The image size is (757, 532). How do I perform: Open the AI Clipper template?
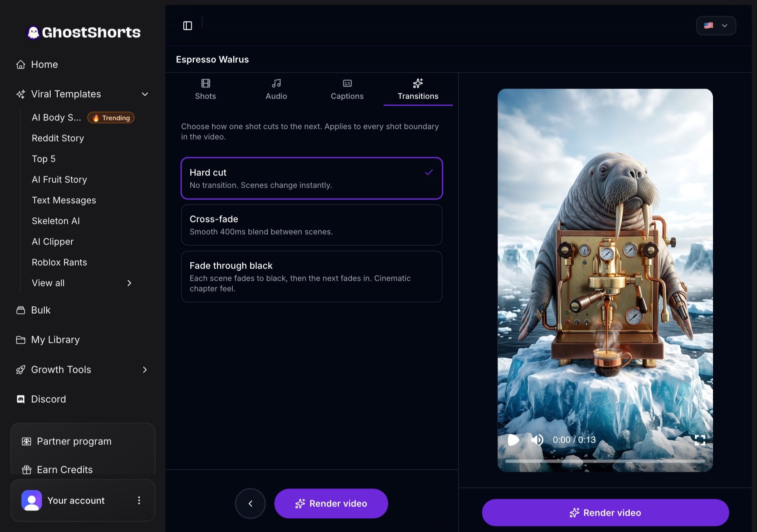pos(53,242)
